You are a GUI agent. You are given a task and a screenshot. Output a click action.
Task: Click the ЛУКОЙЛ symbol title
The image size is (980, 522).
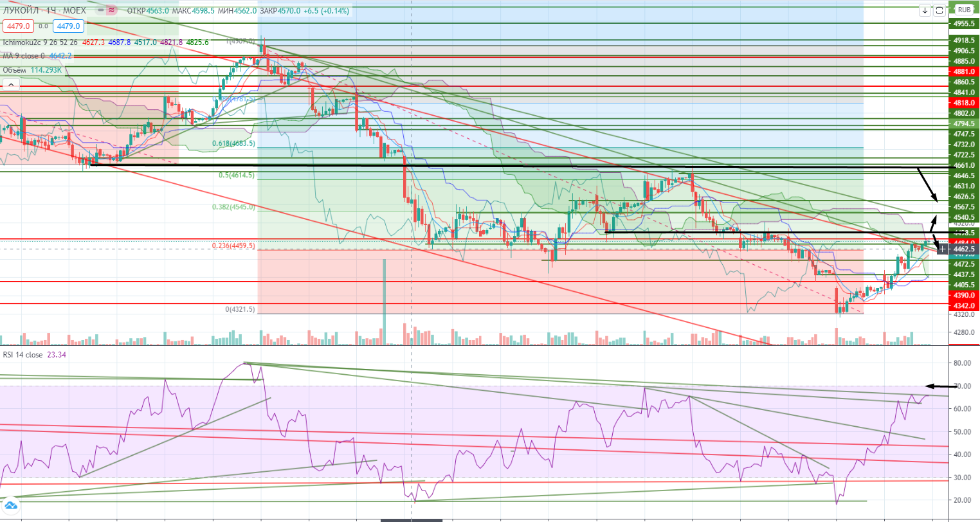click(x=21, y=10)
